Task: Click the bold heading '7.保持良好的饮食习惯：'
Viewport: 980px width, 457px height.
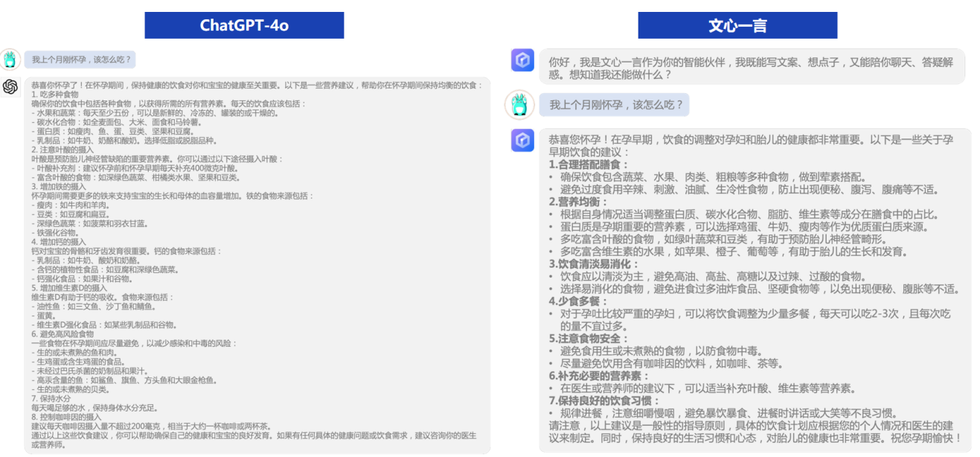Action: pos(604,401)
